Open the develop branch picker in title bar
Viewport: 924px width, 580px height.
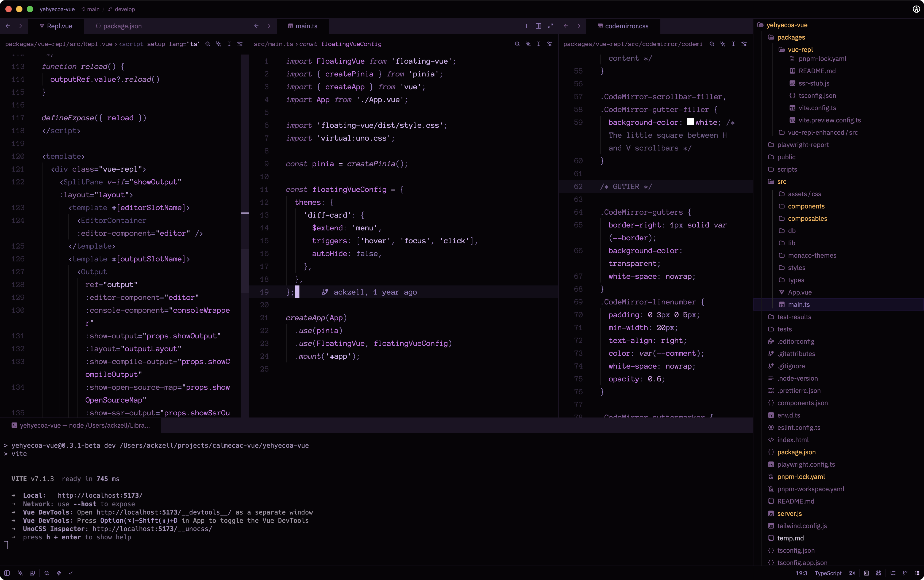(122, 9)
